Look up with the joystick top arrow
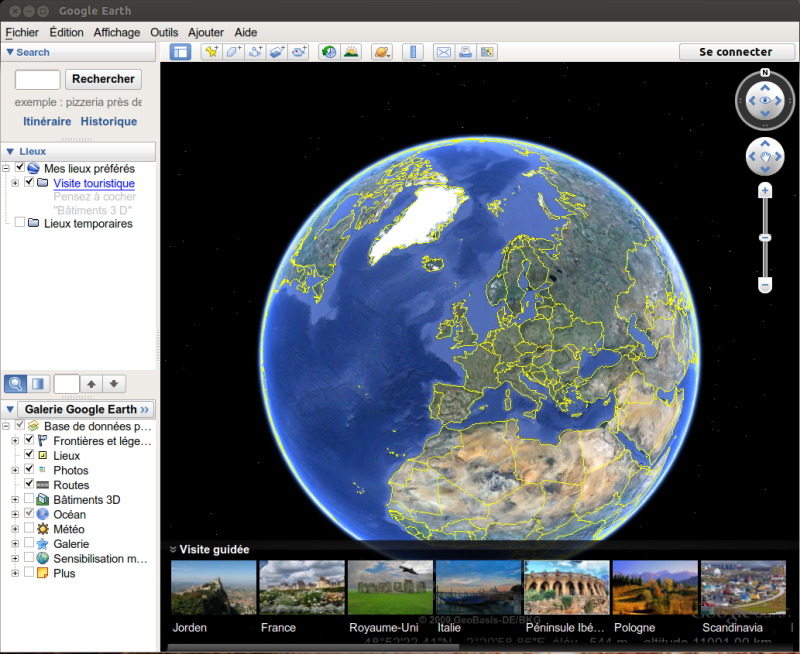The width and height of the screenshot is (800, 654). tap(765, 88)
